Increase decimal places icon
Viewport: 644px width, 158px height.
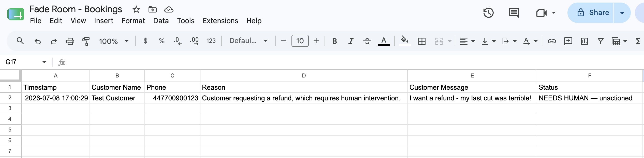point(194,41)
